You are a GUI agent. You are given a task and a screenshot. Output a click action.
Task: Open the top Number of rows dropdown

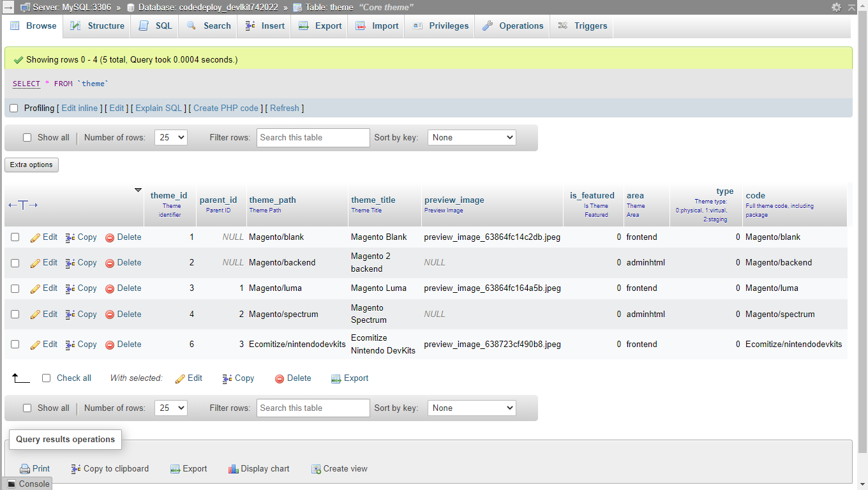point(170,138)
